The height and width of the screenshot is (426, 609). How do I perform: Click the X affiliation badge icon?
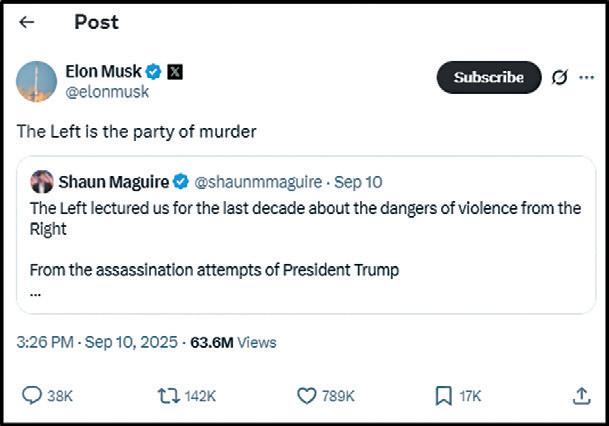pos(174,72)
